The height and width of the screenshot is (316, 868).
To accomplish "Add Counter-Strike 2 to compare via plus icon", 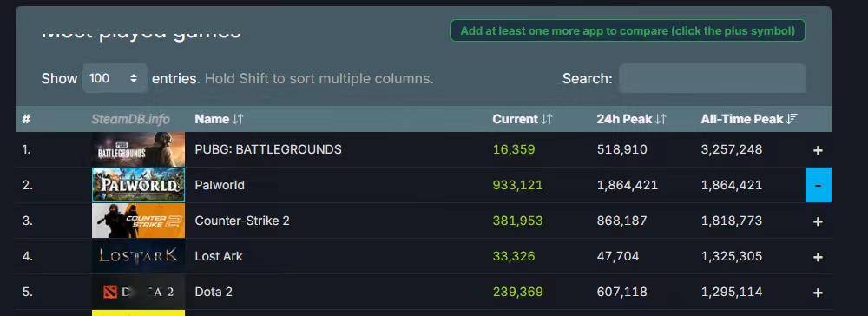I will coord(818,221).
